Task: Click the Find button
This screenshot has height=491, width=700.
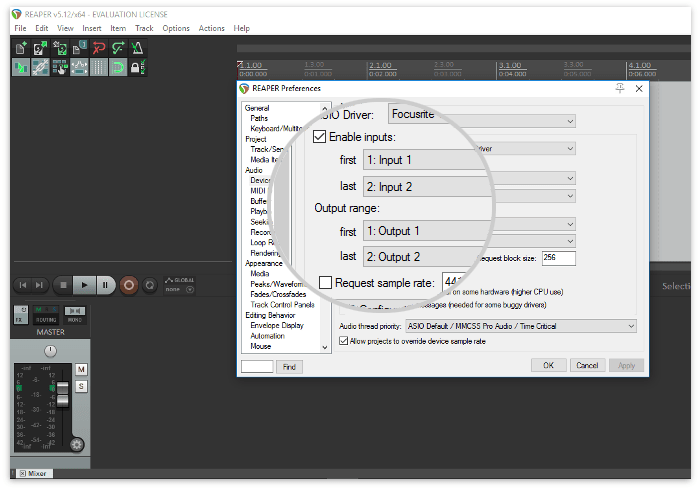Action: pyautogui.click(x=289, y=367)
